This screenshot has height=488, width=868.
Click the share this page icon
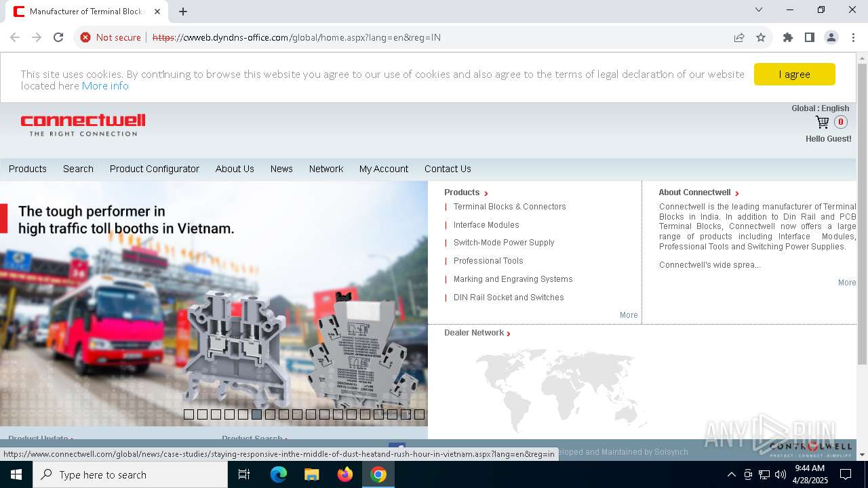pos(739,37)
